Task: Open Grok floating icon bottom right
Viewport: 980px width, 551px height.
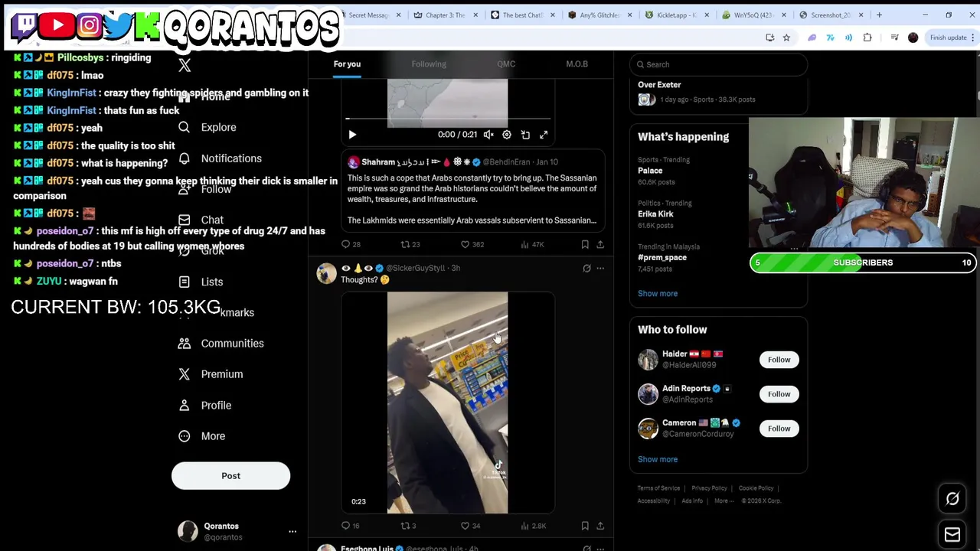Action: click(952, 499)
